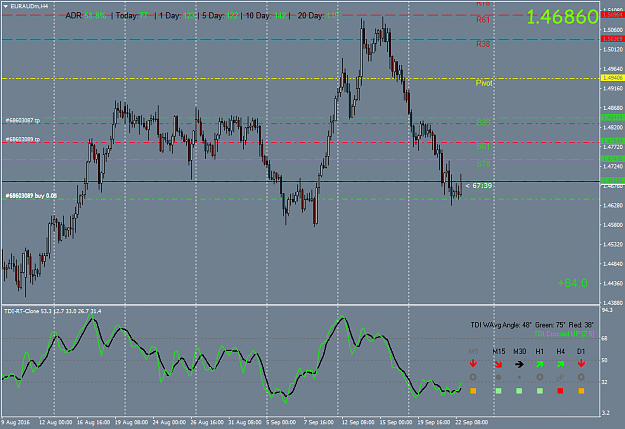Click the green up arrow under H1
This screenshot has height=429, width=625.
(540, 364)
